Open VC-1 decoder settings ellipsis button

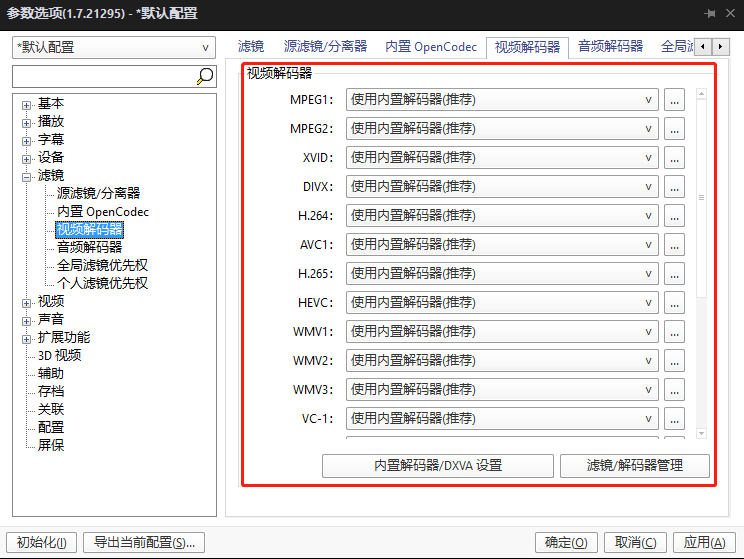click(x=674, y=419)
